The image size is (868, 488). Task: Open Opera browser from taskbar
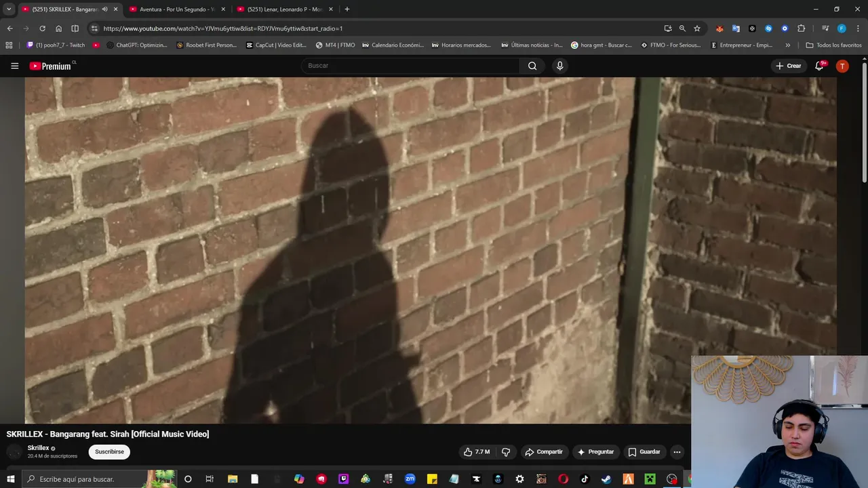[x=563, y=479]
